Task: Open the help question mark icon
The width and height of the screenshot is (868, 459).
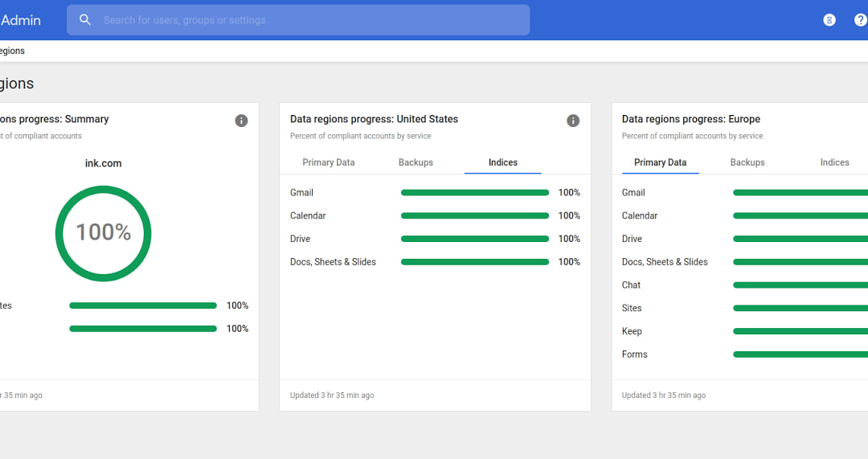Action: click(x=861, y=20)
